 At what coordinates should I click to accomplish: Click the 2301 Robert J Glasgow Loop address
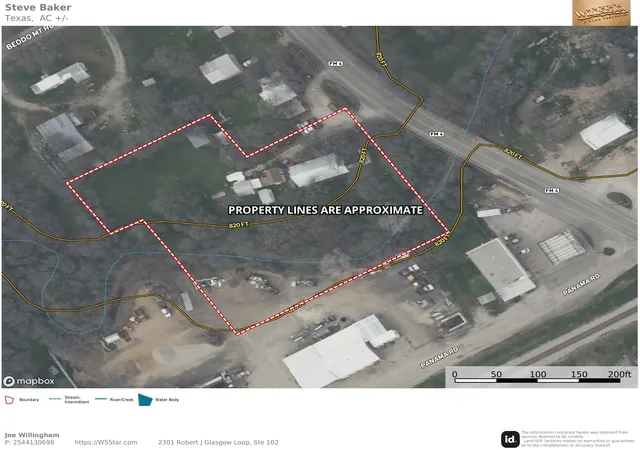pyautogui.click(x=218, y=442)
